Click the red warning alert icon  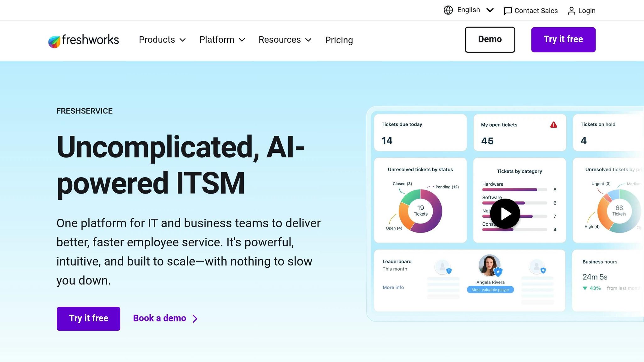click(553, 125)
